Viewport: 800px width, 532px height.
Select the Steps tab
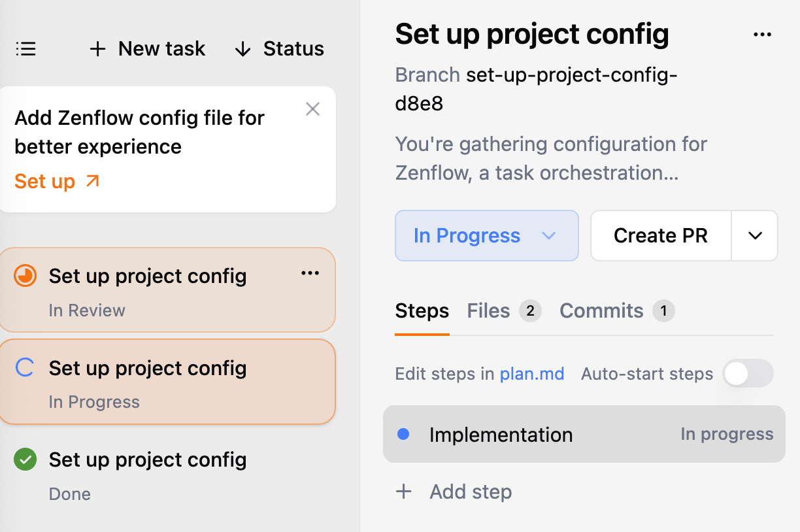(422, 310)
